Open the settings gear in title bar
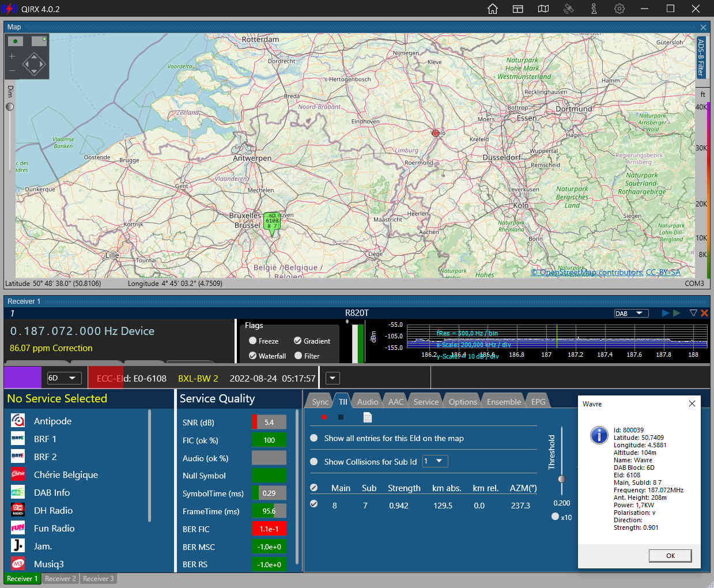 click(x=619, y=9)
